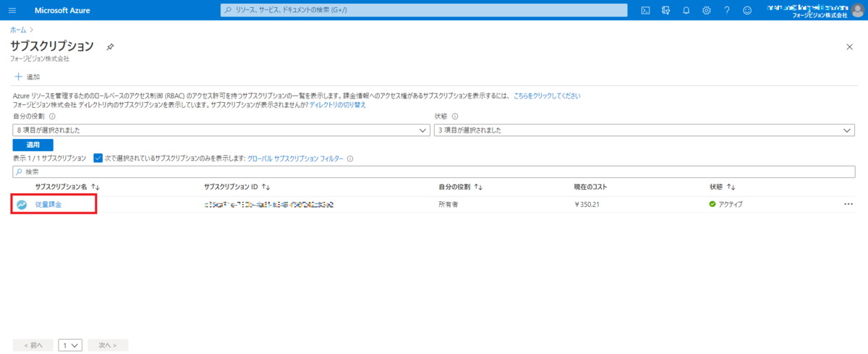The width and height of the screenshot is (868, 354).
Task: Open the ellipsis menu for 従量課金 row
Action: pos(848,204)
